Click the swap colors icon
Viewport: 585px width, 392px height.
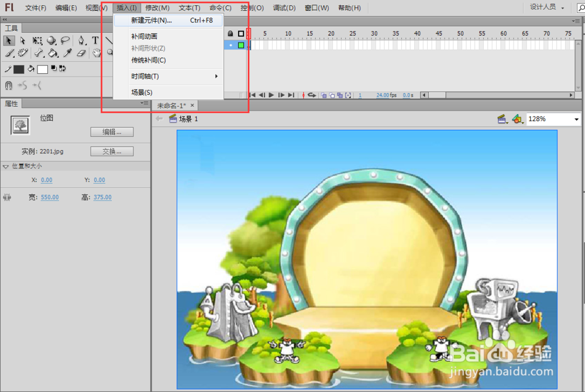63,68
